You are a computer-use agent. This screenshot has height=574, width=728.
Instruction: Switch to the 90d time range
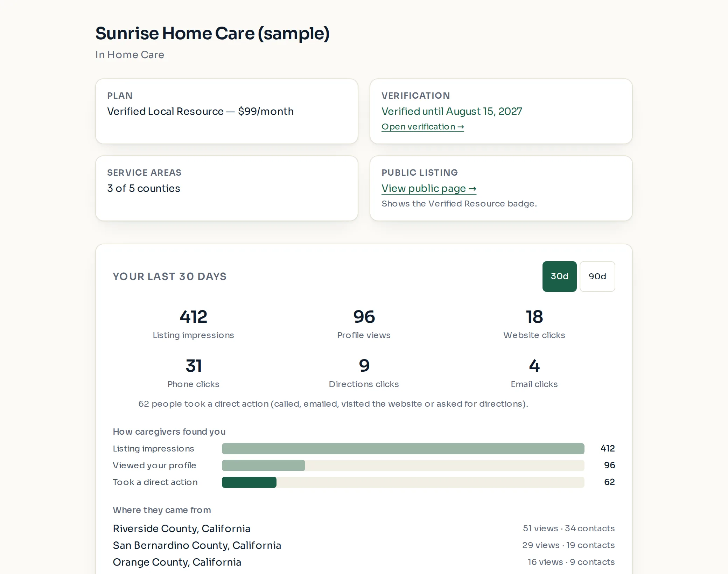[x=597, y=276]
